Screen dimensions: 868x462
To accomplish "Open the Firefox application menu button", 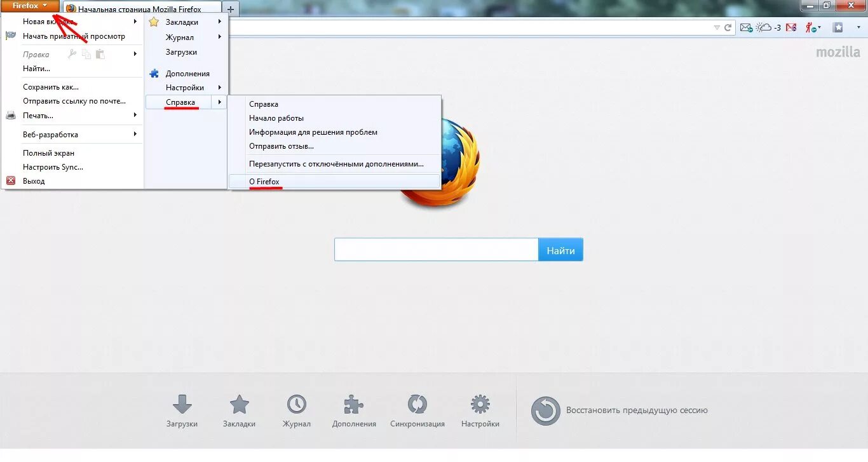I will [x=30, y=6].
